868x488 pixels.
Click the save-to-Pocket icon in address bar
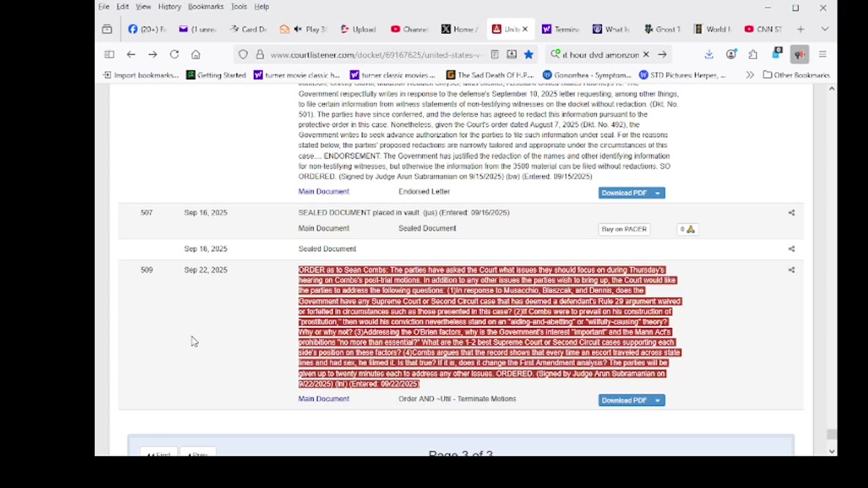click(x=511, y=54)
